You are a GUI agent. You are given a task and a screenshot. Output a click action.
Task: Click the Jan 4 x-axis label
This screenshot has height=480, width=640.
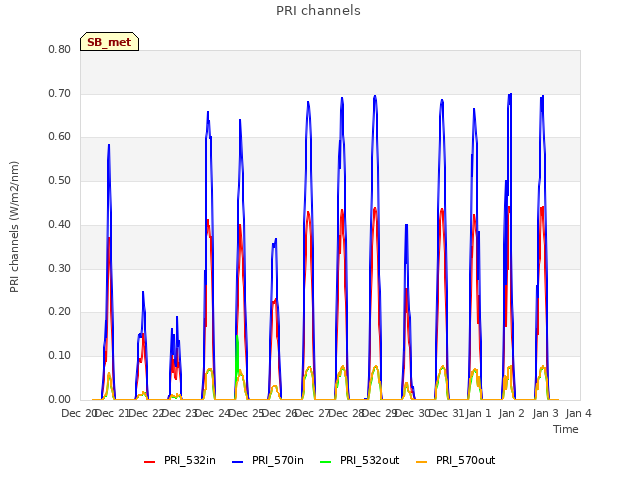coord(578,413)
